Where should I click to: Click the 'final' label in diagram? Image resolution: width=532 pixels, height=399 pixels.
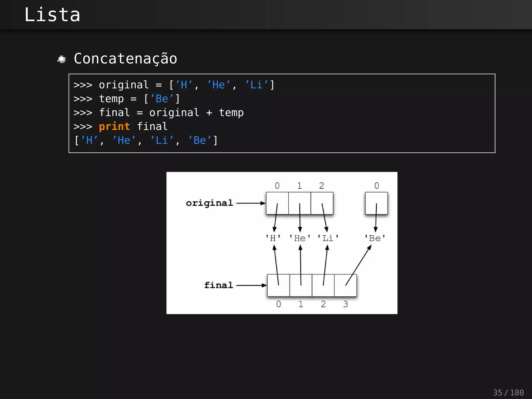[218, 285]
